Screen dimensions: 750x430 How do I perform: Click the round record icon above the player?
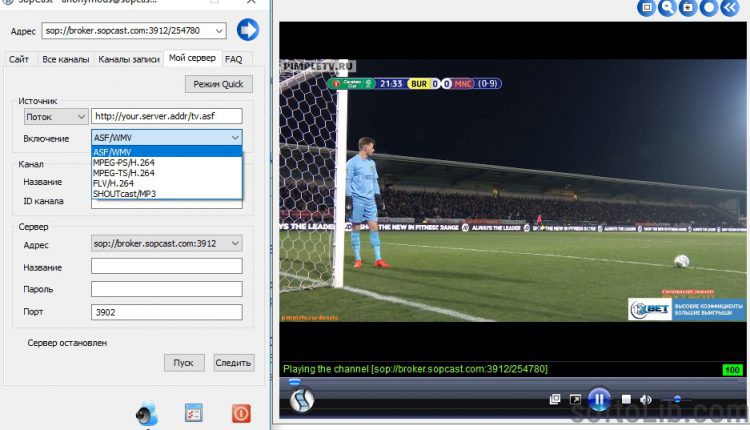[709, 8]
